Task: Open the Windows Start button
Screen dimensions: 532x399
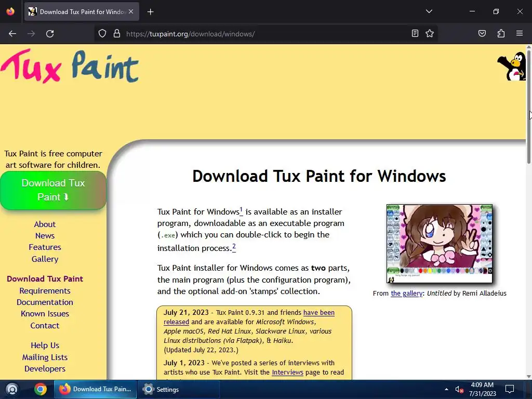Action: click(12, 389)
